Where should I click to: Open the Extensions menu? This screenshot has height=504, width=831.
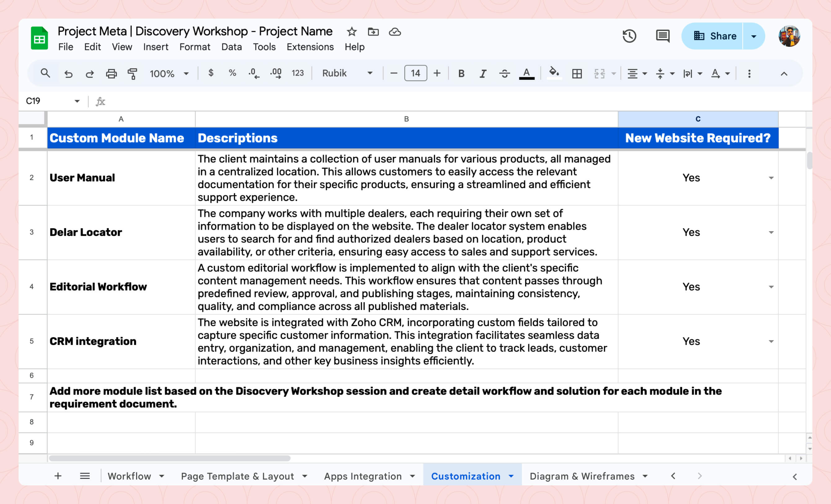pyautogui.click(x=310, y=47)
